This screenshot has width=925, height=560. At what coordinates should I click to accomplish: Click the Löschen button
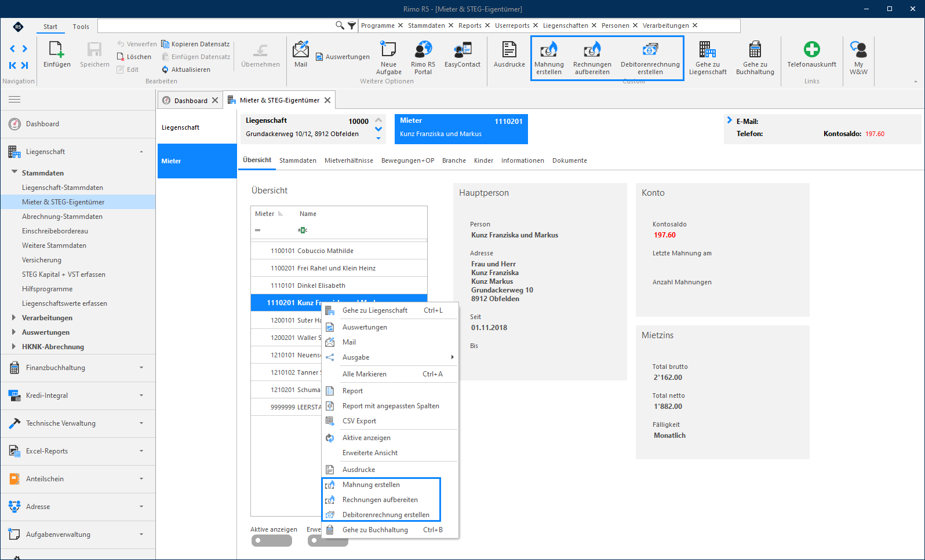tap(134, 57)
